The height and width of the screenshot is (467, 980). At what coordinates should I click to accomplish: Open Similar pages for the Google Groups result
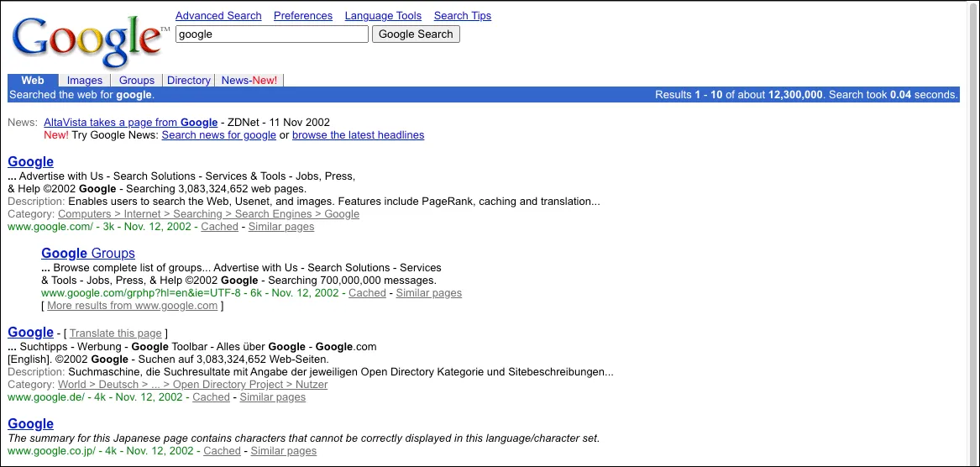click(x=429, y=292)
